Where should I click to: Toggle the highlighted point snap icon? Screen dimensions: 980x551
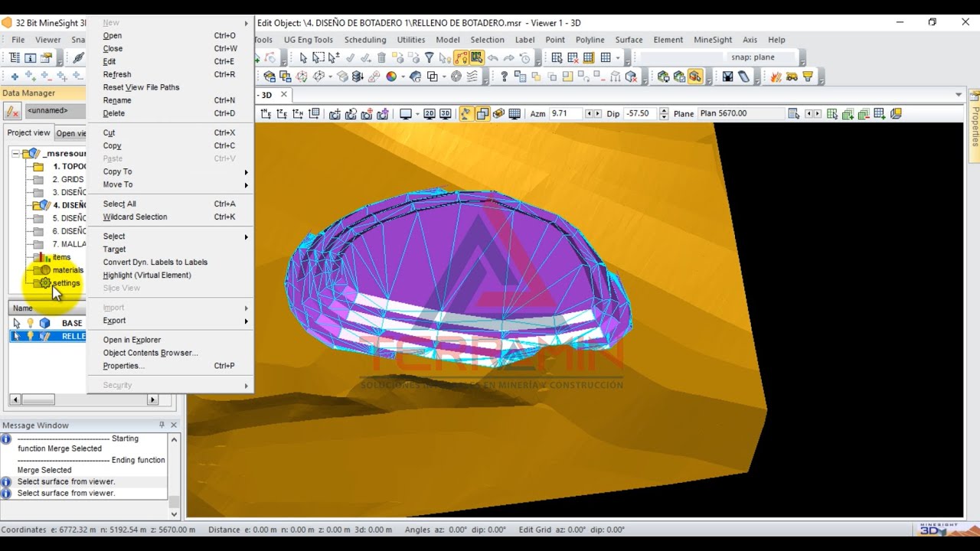[x=461, y=57]
